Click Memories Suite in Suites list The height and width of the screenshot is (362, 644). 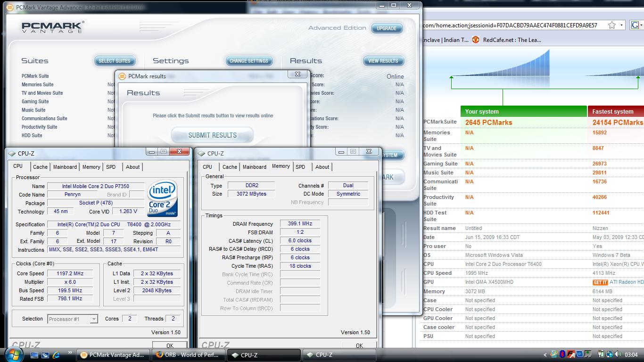pyautogui.click(x=38, y=84)
